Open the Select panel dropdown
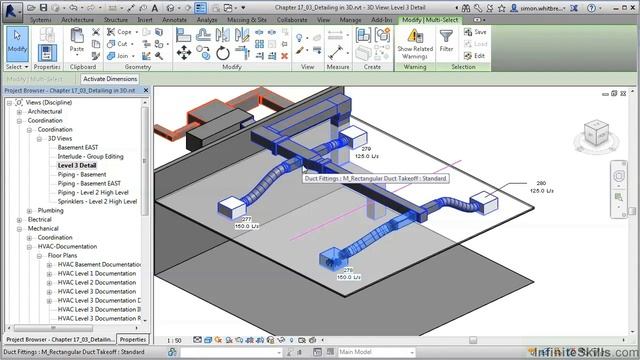The height and width of the screenshot is (360, 640). click(17, 67)
